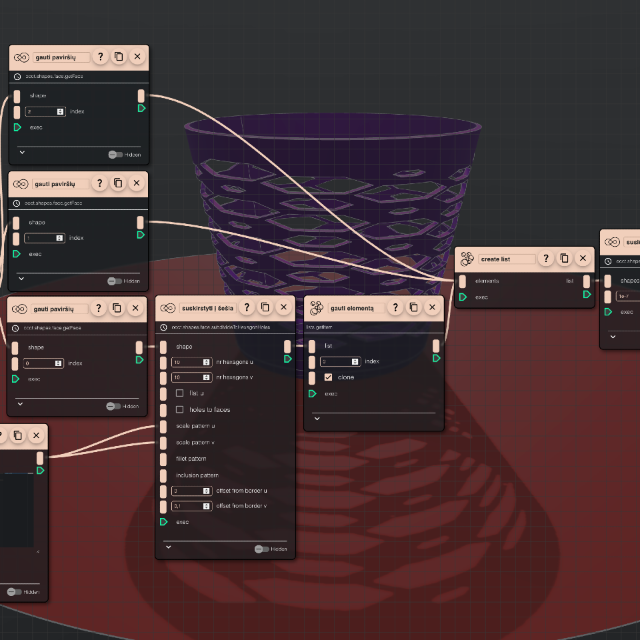Image resolution: width=640 pixels, height=640 pixels.
Task: Click the list input socket on gauti elementą
Action: [x=312, y=346]
